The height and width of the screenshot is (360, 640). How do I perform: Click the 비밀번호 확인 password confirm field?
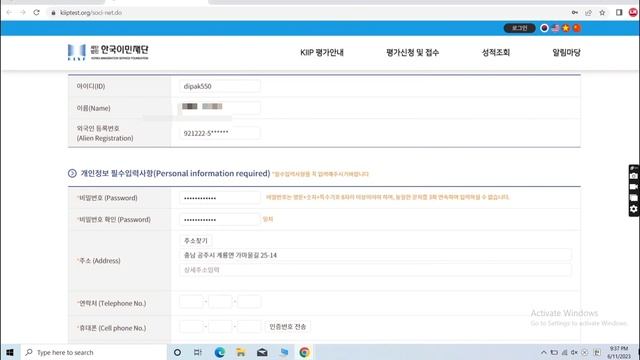coord(220,220)
